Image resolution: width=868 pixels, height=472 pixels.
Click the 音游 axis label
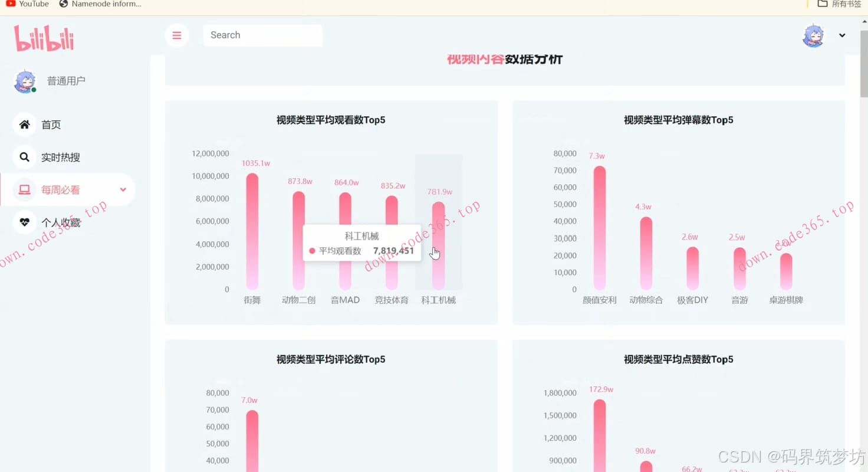(739, 300)
